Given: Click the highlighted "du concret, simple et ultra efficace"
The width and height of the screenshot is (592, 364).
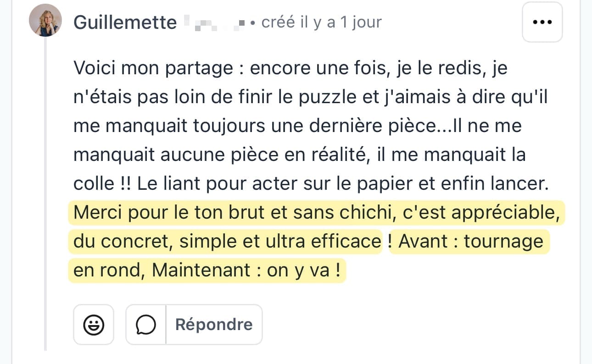Looking at the screenshot, I should [227, 241].
